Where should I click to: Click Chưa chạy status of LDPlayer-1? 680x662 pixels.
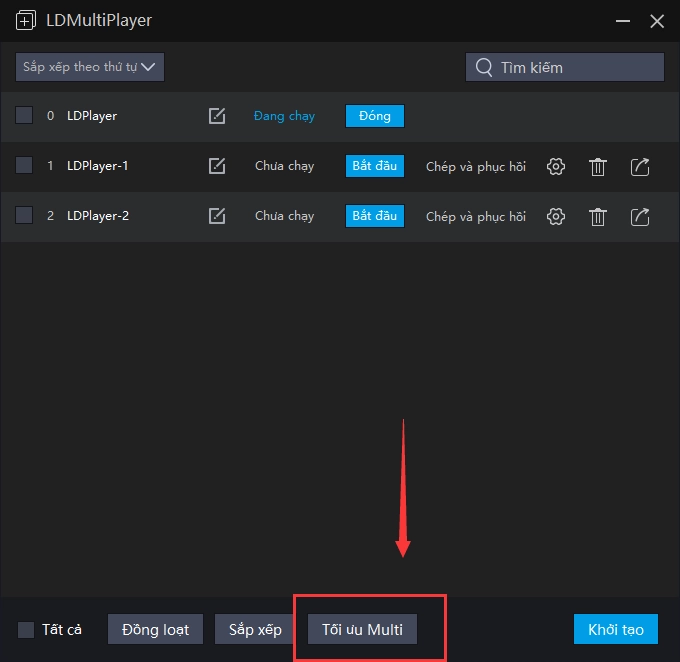pos(284,166)
